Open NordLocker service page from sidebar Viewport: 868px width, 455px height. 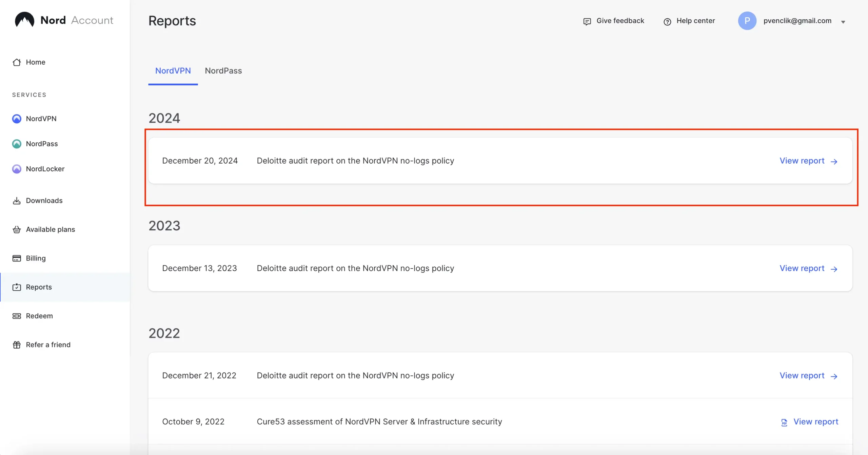pyautogui.click(x=45, y=169)
